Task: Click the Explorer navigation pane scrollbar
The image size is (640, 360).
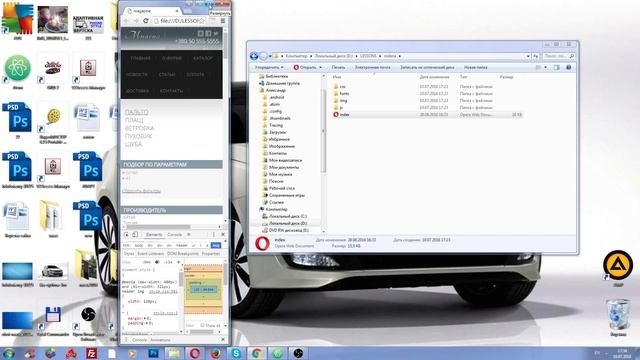Action: point(324,131)
